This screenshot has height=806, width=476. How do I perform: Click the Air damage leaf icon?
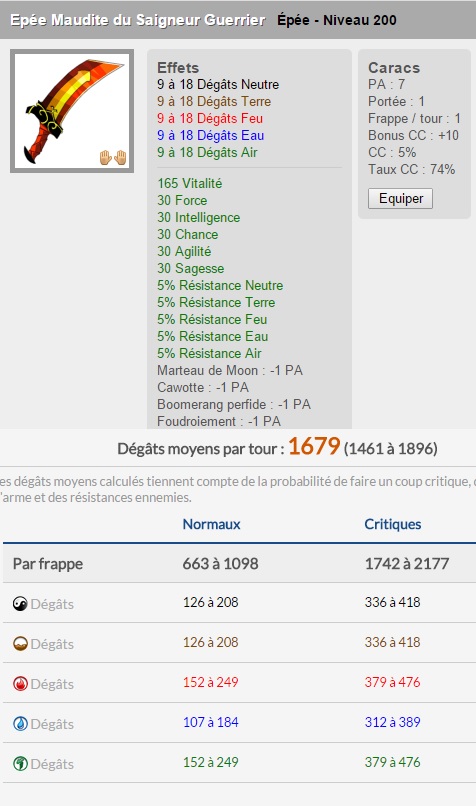click(20, 764)
